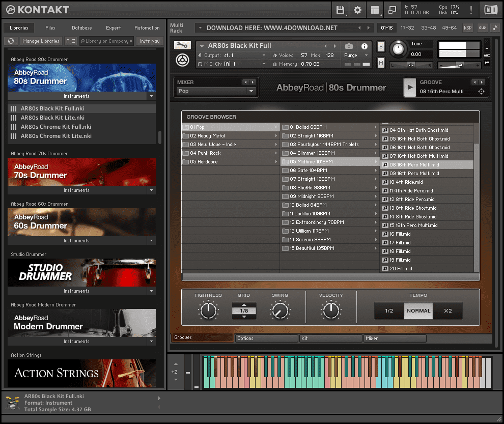Open 02 Heavy Metal groove folder
This screenshot has width=504, height=424.
[231, 136]
